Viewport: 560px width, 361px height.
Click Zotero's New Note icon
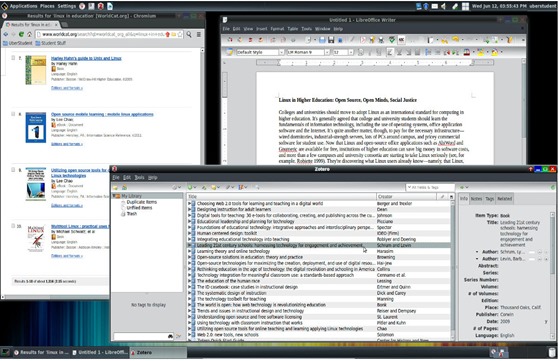point(214,187)
